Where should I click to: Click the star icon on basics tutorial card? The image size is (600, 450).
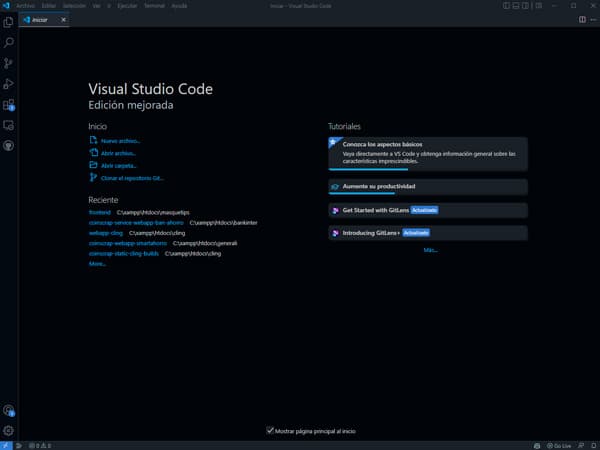click(x=333, y=142)
